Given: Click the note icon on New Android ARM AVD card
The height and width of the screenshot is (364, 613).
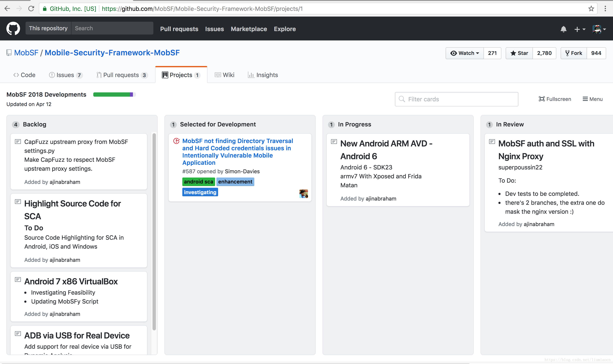Looking at the screenshot, I should (334, 142).
